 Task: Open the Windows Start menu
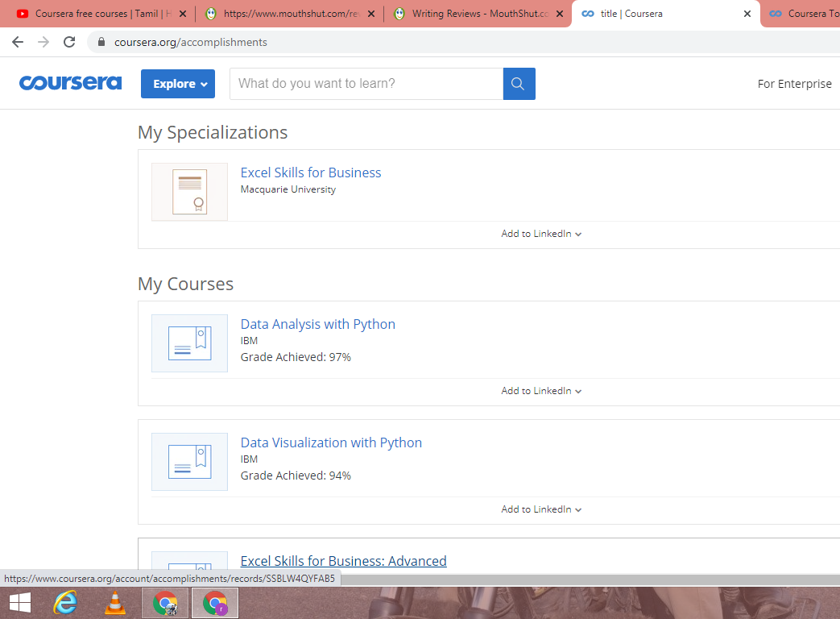[20, 603]
